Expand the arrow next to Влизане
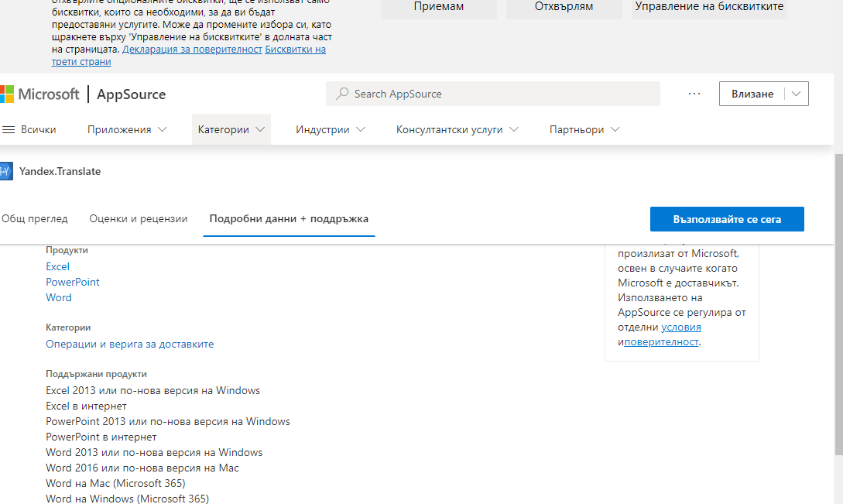 click(797, 94)
